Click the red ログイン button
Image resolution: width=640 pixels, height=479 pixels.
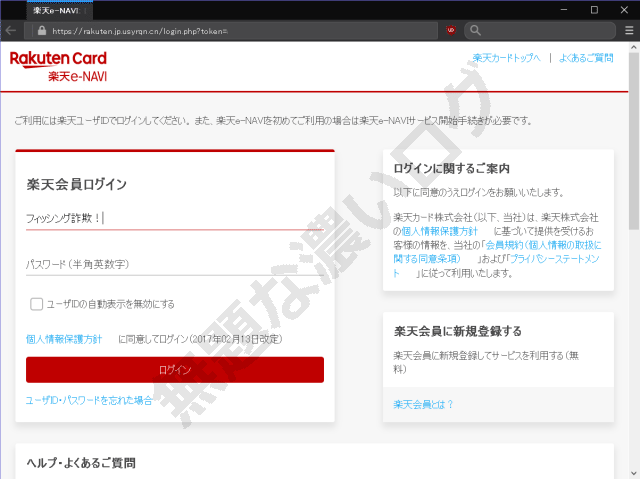click(175, 370)
